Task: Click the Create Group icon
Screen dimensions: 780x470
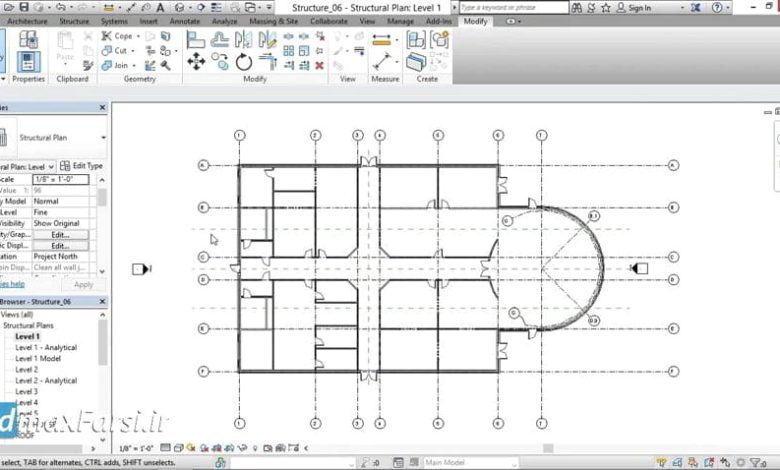Action: click(440, 39)
